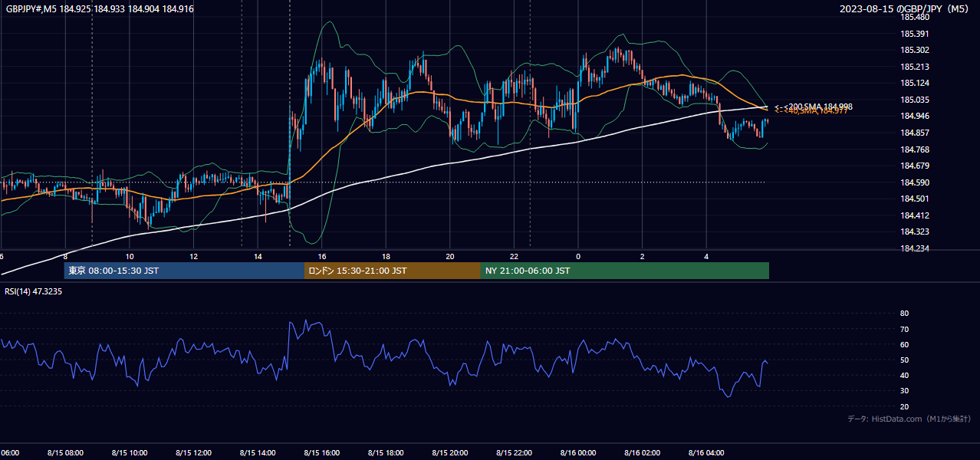
Task: Click the 8/15 14:00 bottom date label
Action: 258,453
